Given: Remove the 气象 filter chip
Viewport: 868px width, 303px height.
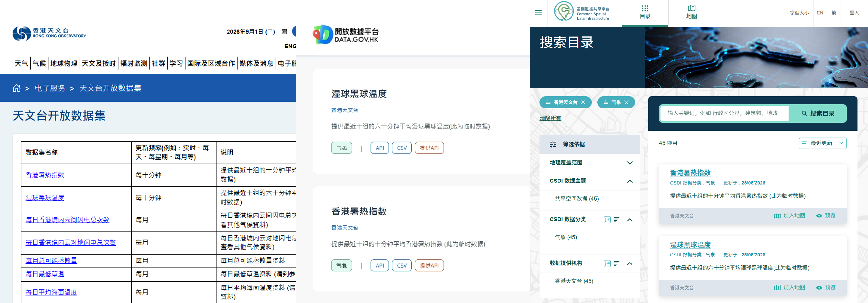Looking at the screenshot, I should (626, 102).
